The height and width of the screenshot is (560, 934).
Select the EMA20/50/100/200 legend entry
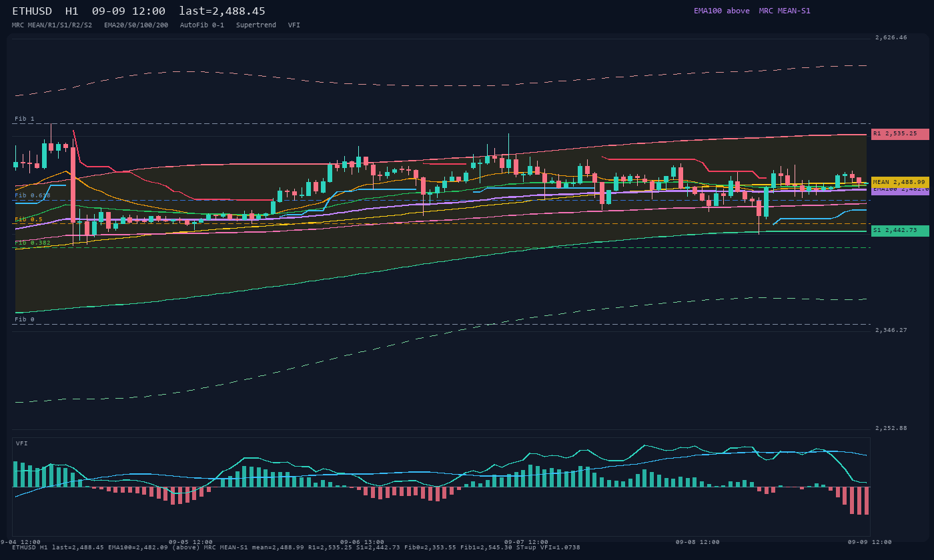[x=136, y=25]
